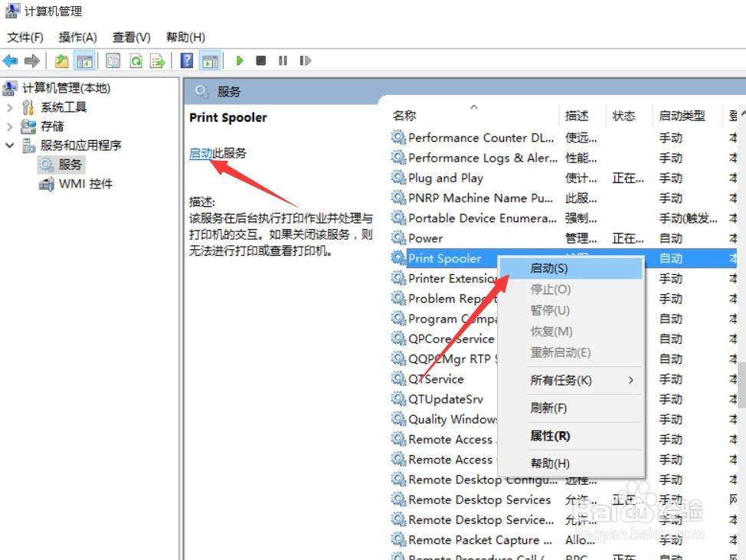Image resolution: width=746 pixels, height=560 pixels.
Task: Click the Pause service toolbar icon
Action: click(283, 61)
